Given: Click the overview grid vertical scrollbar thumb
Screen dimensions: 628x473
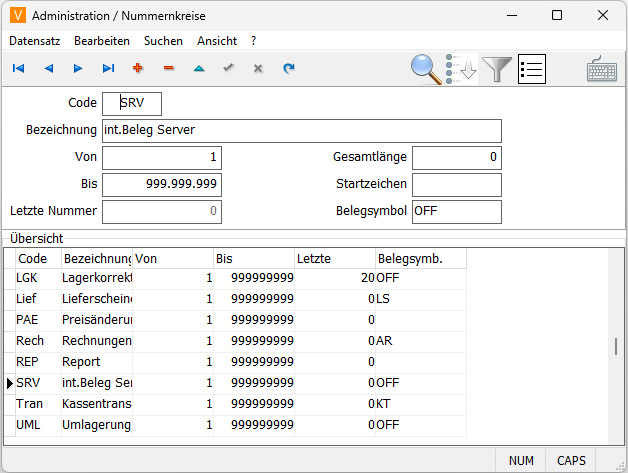Looking at the screenshot, I should click(x=616, y=346).
